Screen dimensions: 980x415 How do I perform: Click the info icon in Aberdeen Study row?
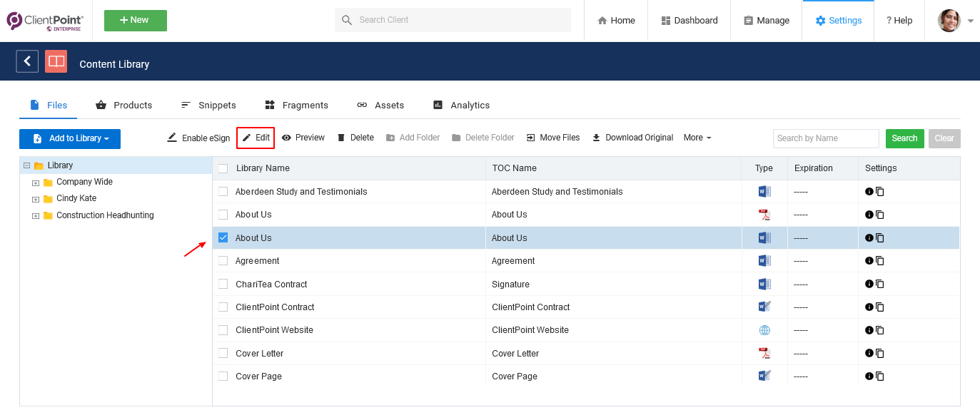(x=869, y=192)
